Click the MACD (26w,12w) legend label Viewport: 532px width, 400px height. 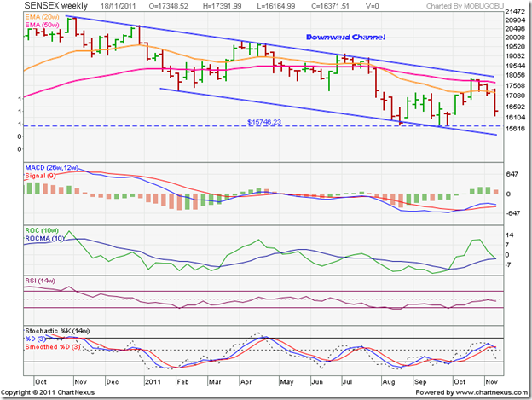(51, 168)
